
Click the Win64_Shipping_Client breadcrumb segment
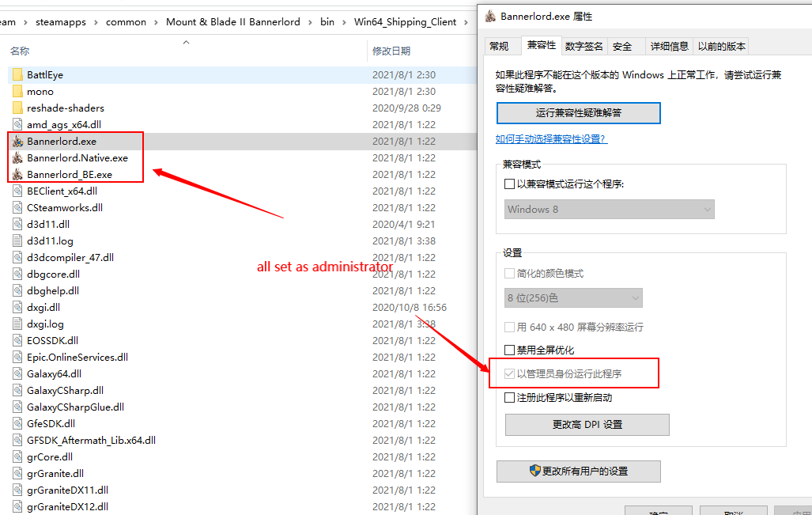405,22
